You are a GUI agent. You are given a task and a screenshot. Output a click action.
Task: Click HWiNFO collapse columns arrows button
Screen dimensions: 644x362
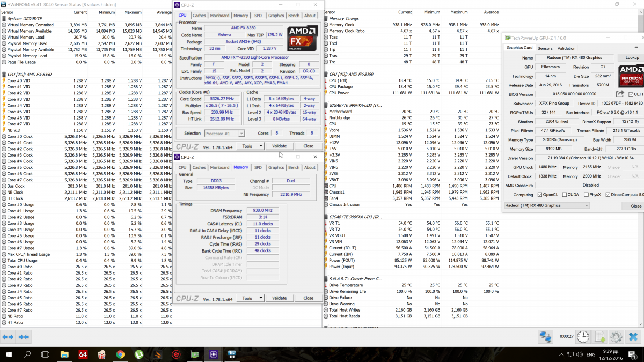23,337
